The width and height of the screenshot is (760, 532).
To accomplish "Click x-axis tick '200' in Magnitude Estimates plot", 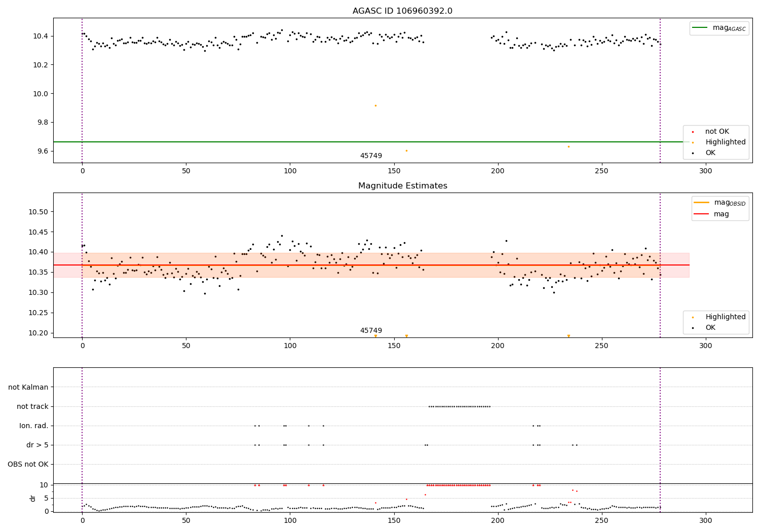I will [x=498, y=346].
